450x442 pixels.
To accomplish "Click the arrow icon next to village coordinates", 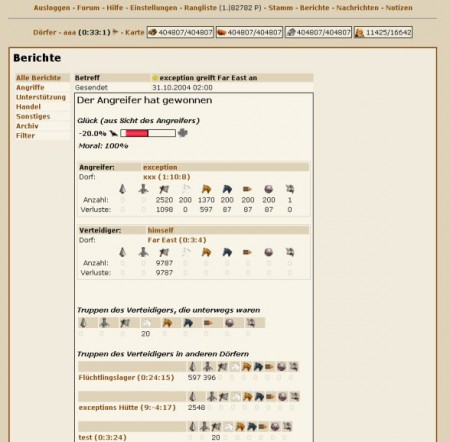I will (115, 32).
